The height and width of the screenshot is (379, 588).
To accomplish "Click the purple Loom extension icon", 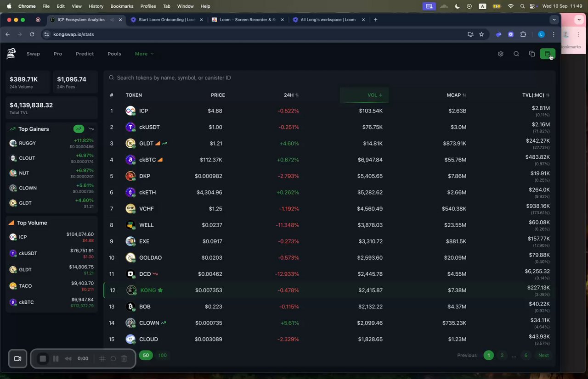I will pos(511,34).
